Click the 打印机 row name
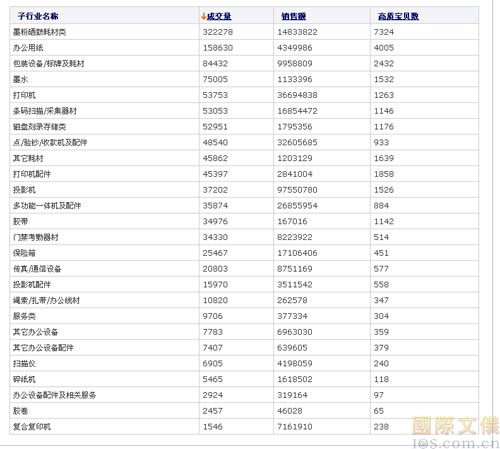Image resolution: width=500 pixels, height=449 pixels. click(24, 95)
